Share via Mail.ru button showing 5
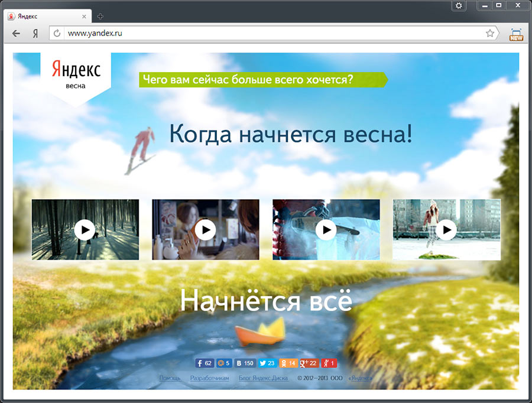This screenshot has width=532, height=403. [x=223, y=363]
